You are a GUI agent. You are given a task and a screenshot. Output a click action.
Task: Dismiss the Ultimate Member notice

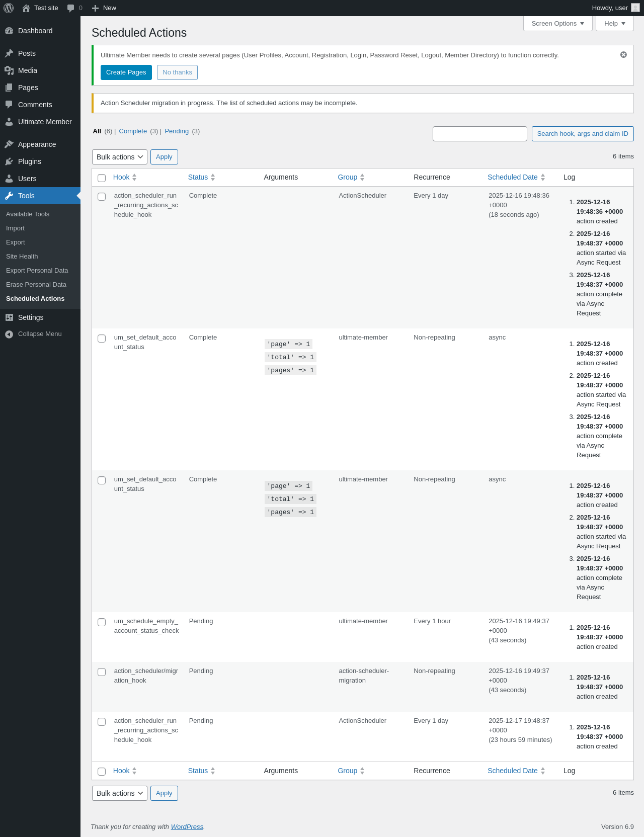(x=623, y=54)
